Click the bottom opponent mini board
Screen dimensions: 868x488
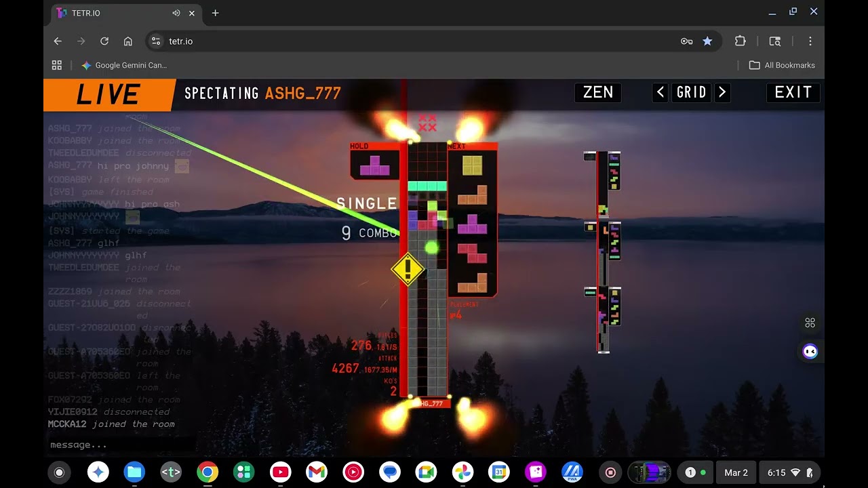tap(603, 319)
